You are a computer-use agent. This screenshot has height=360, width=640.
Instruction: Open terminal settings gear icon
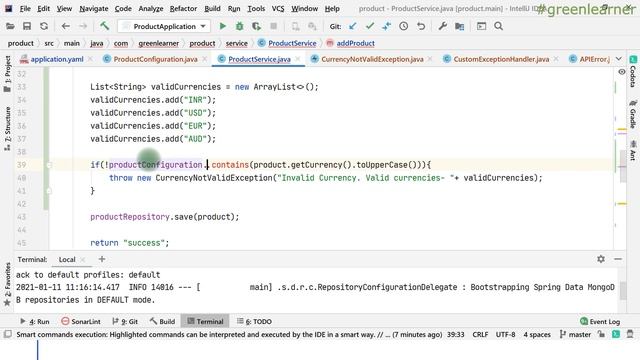click(601, 259)
